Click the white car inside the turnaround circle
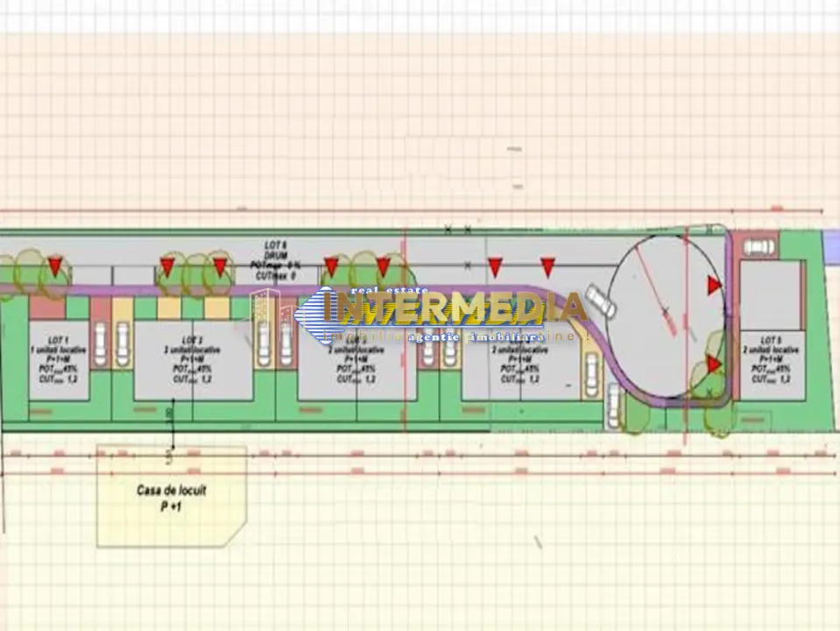This screenshot has height=631, width=840. (600, 301)
